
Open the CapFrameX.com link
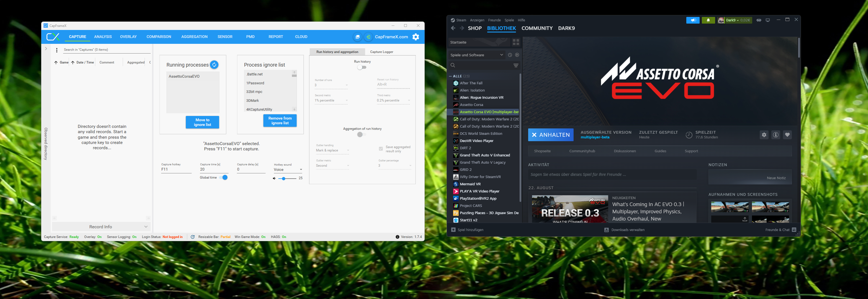tap(391, 37)
